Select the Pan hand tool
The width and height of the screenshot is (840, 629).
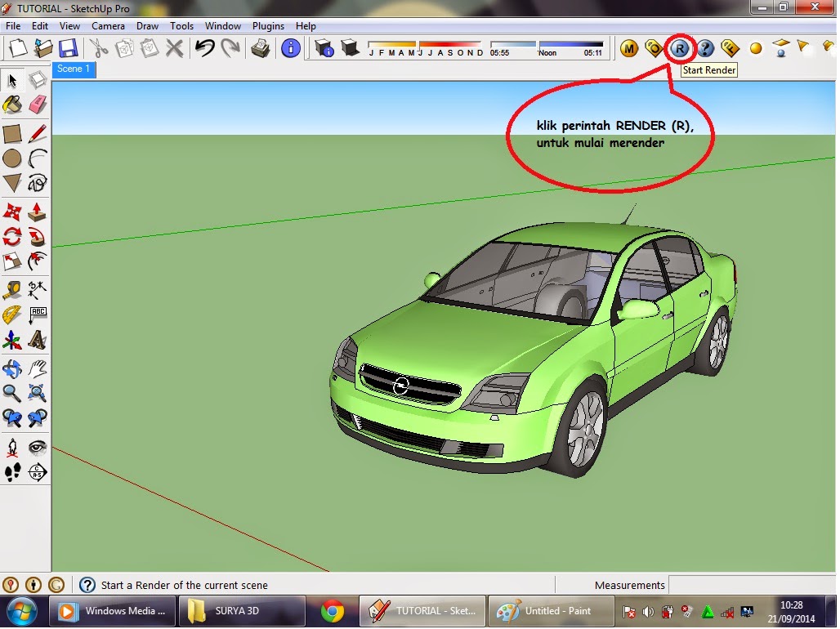(38, 368)
